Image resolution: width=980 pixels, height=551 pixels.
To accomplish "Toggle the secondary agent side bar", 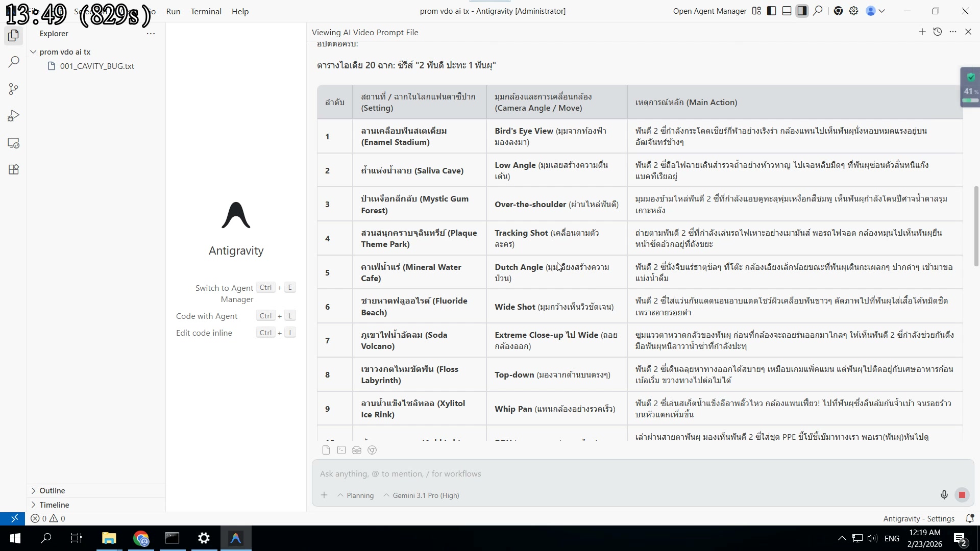I will [x=802, y=11].
